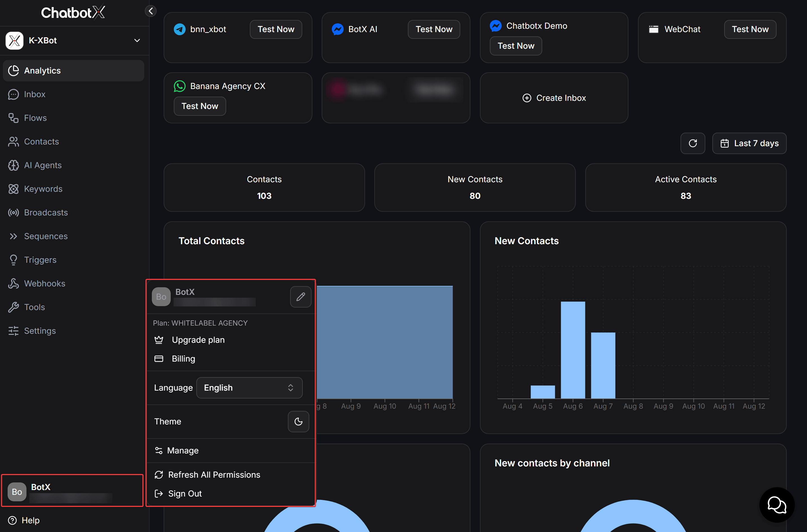Click the Plan: WHITELABEL AGENCY label
The height and width of the screenshot is (532, 807).
(x=200, y=323)
